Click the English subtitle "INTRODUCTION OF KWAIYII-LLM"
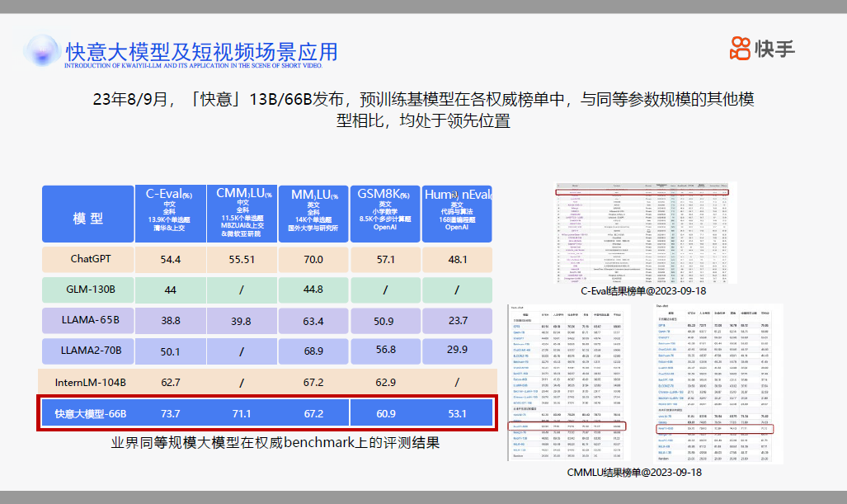This screenshot has width=847, height=504. pyautogui.click(x=112, y=65)
